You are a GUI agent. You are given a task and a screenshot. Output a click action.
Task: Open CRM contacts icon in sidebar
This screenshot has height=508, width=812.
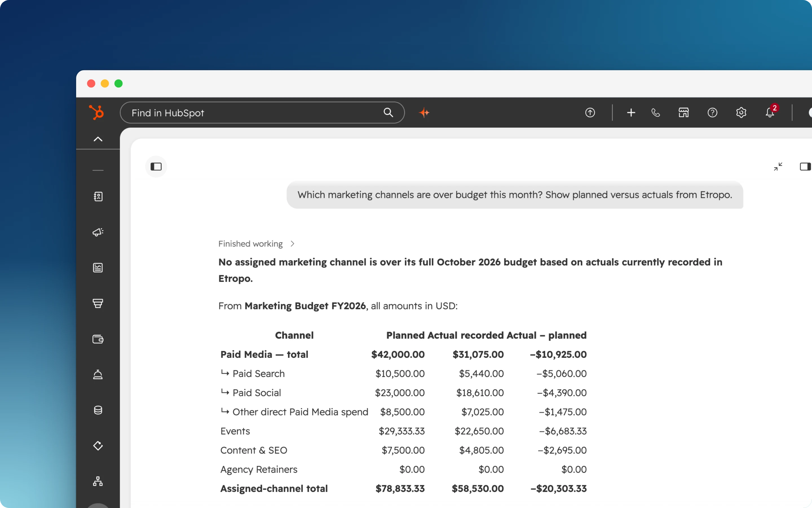click(98, 196)
